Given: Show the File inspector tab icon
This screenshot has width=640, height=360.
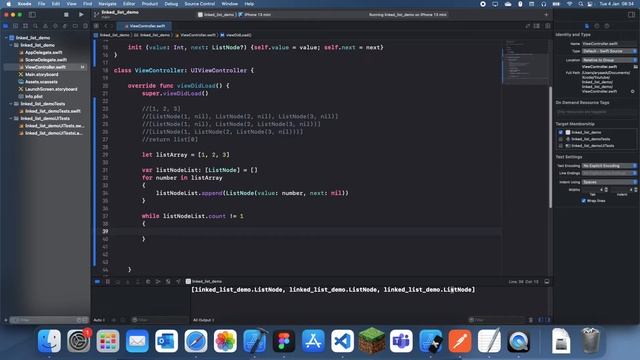Looking at the screenshot, I should (x=587, y=26).
